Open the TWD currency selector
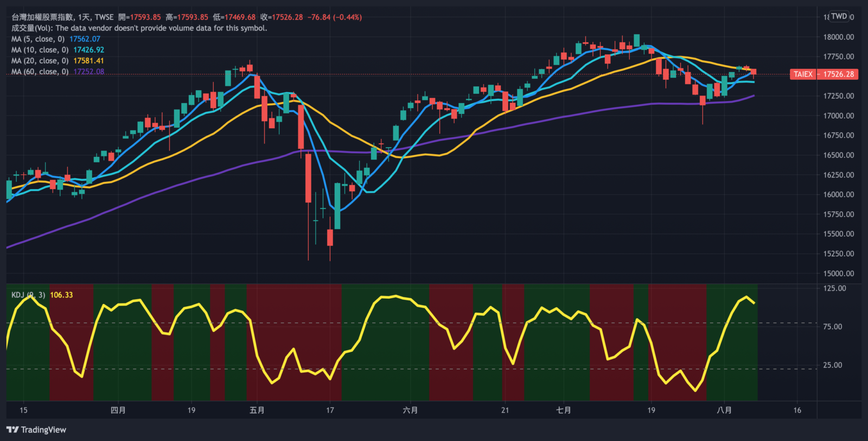The image size is (868, 441). pos(839,16)
